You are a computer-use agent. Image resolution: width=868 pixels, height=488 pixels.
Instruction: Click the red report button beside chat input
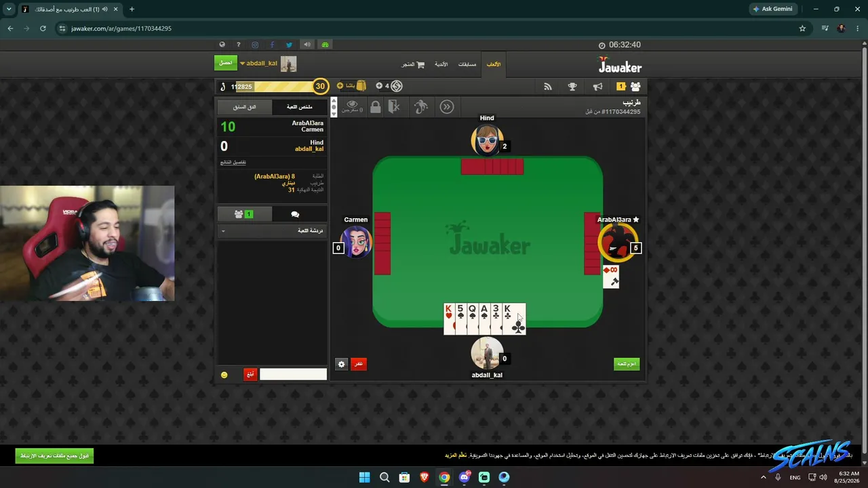[250, 374]
